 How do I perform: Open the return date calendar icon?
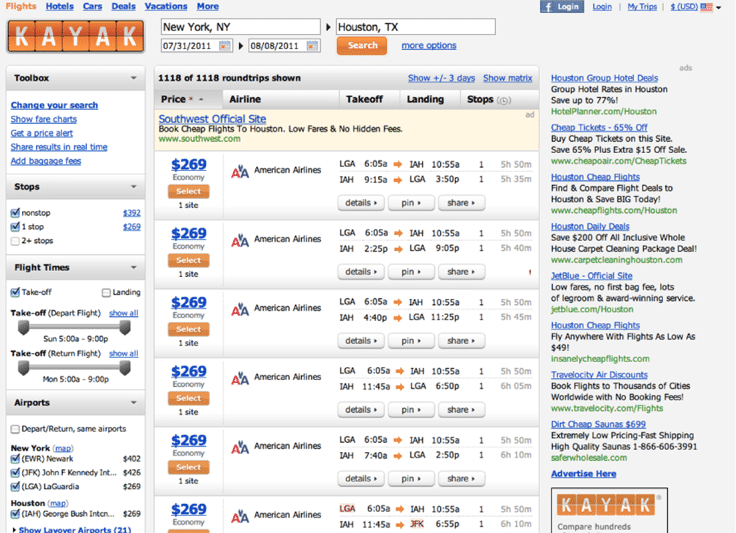pos(312,46)
